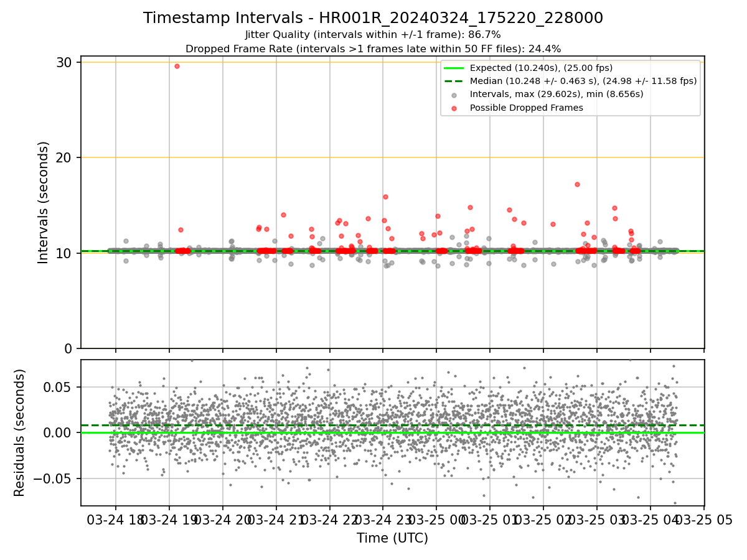The width and height of the screenshot is (747, 560).
Task: Select the 'Jitter Quality' subtitle line
Action: (x=373, y=35)
